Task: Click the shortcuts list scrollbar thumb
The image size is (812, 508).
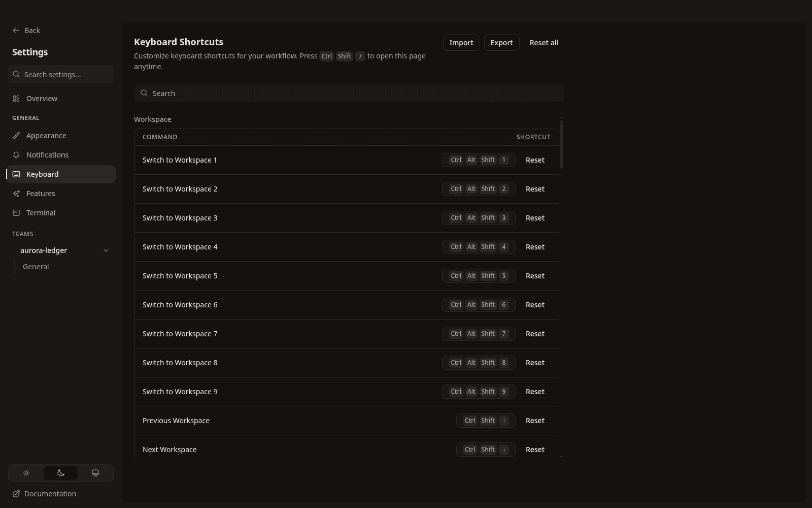Action: pos(562,144)
